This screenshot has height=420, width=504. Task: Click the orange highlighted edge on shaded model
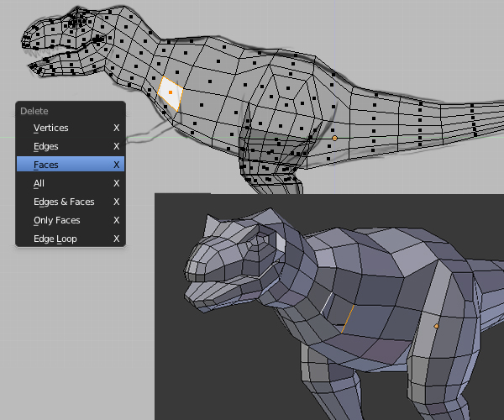(348, 319)
